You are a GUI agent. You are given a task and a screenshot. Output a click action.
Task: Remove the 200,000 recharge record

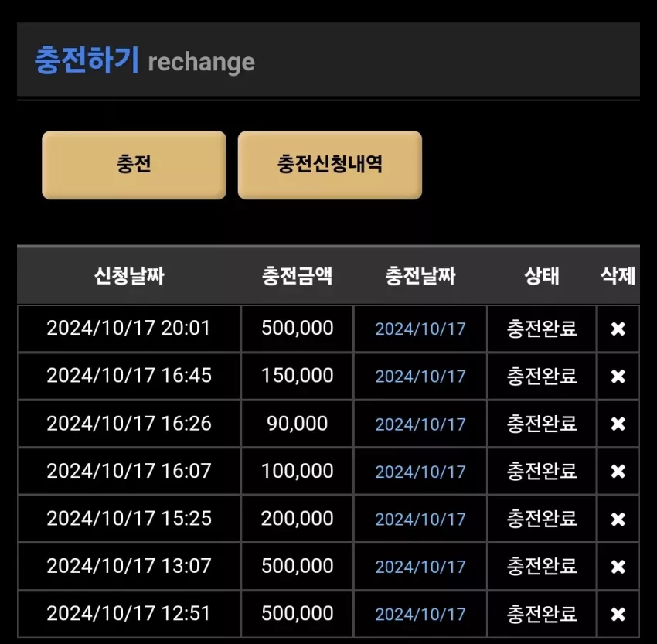tap(618, 519)
